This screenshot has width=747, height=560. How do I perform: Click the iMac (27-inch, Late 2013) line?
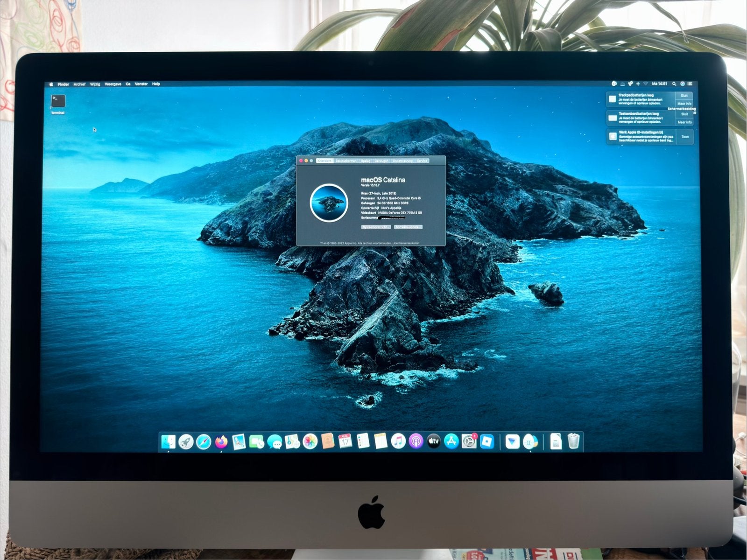tap(379, 193)
